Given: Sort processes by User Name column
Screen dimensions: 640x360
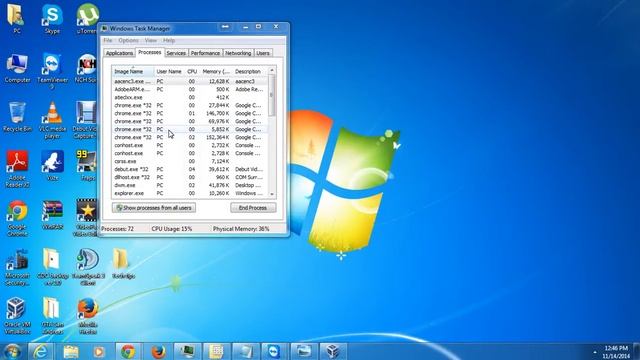Looking at the screenshot, I should (x=169, y=71).
